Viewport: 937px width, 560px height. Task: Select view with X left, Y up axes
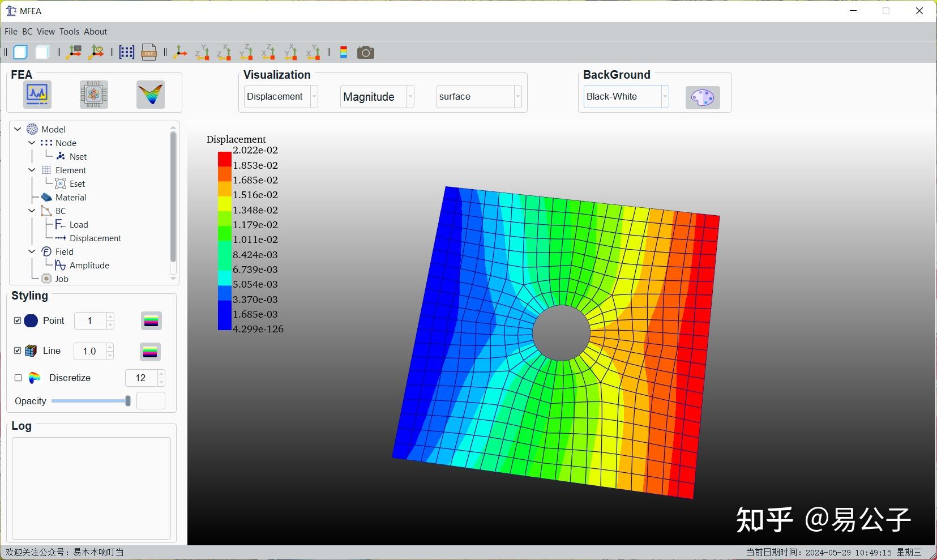[313, 52]
